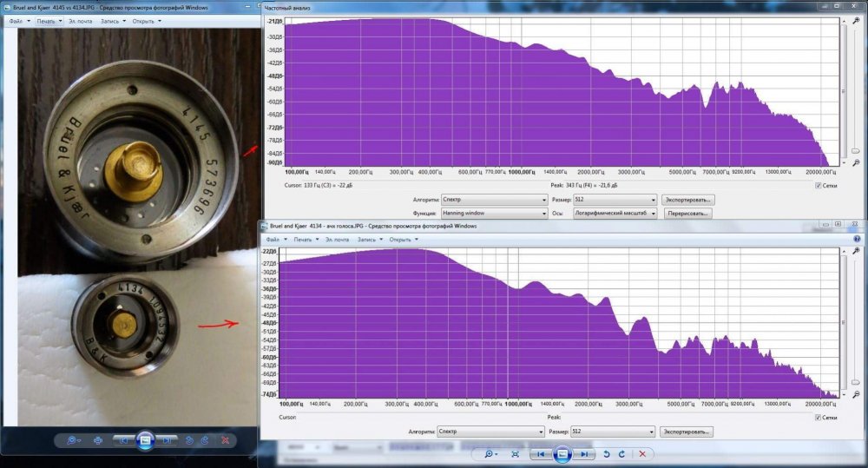
Task: Click the upper Экспортировать button next to Размер
Action: (687, 199)
